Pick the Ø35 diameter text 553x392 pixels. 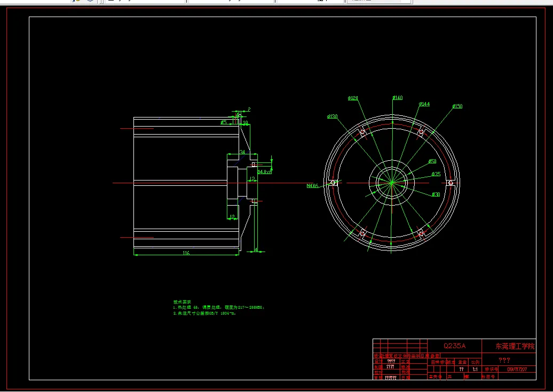click(x=436, y=174)
